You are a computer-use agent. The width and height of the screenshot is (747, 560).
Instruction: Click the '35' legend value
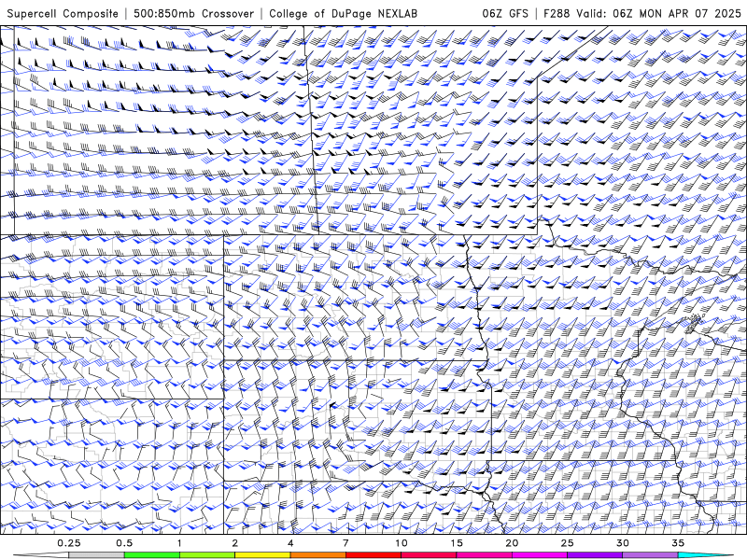pyautogui.click(x=678, y=543)
